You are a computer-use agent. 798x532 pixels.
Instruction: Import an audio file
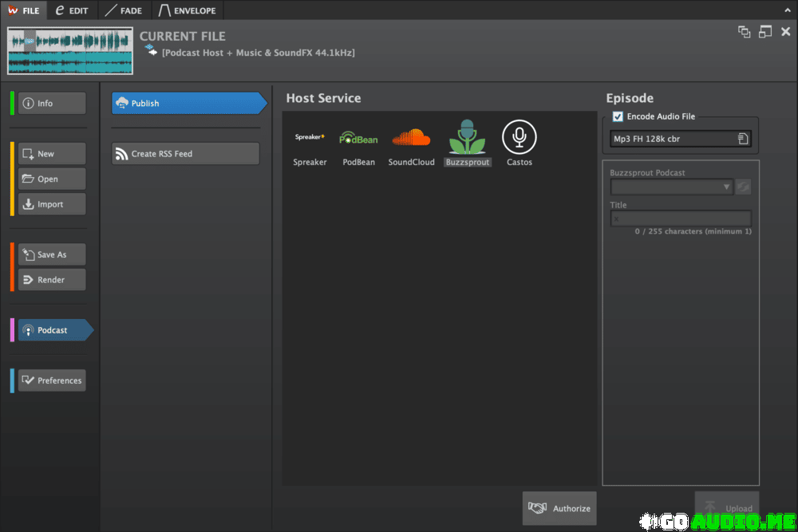point(52,204)
